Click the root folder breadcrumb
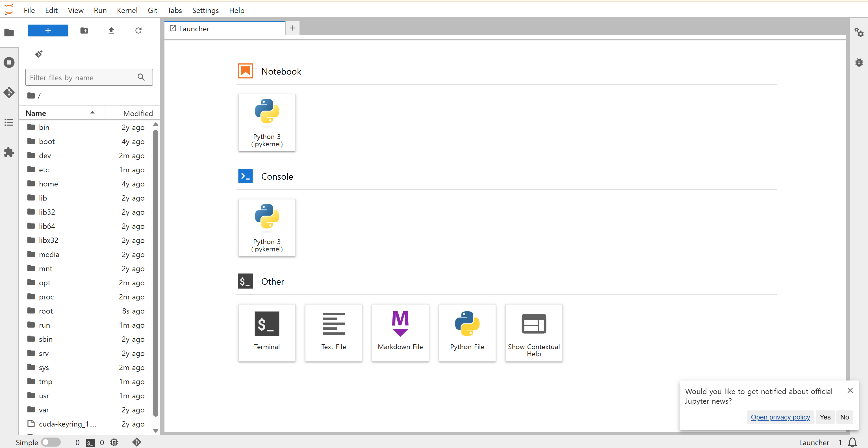This screenshot has width=868, height=448. 31,96
